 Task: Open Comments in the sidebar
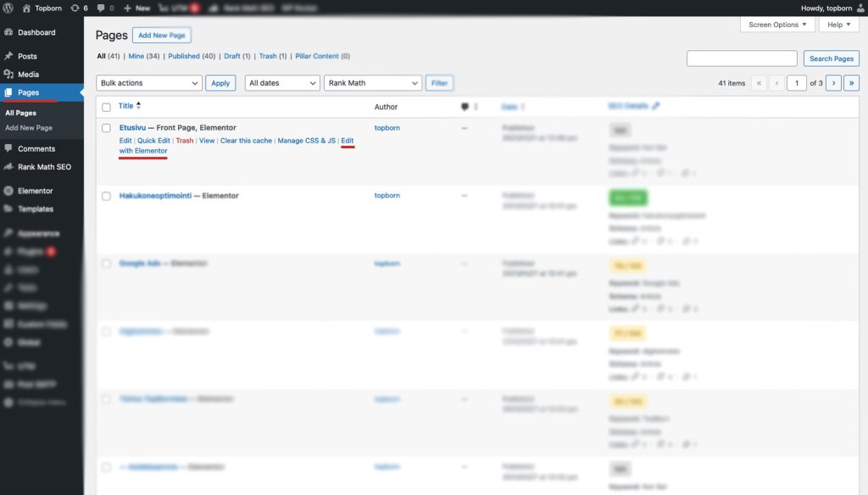click(36, 148)
